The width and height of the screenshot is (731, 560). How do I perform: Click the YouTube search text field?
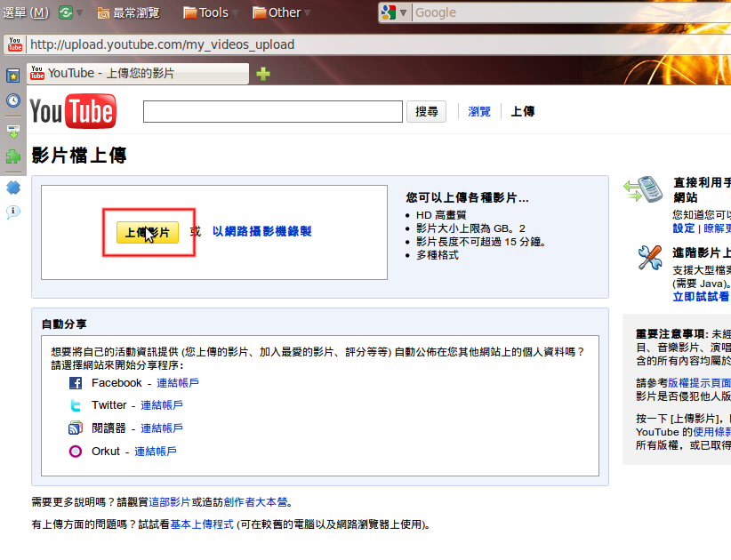[273, 112]
